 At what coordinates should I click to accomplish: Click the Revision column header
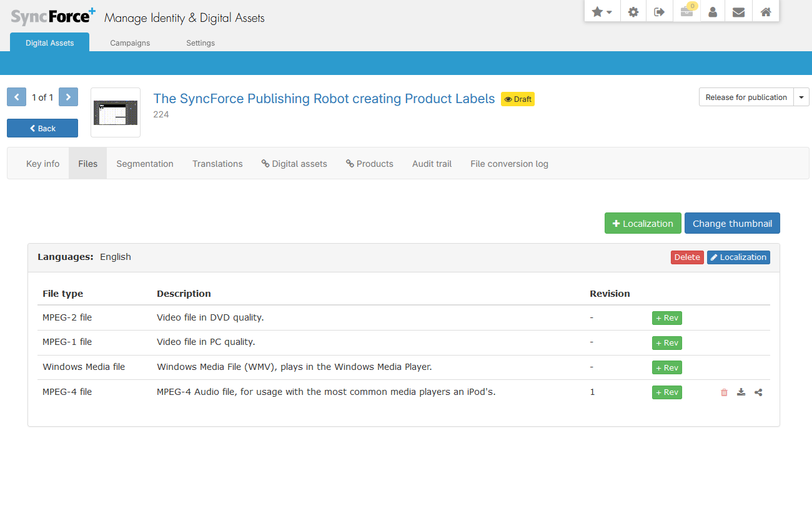coord(610,294)
